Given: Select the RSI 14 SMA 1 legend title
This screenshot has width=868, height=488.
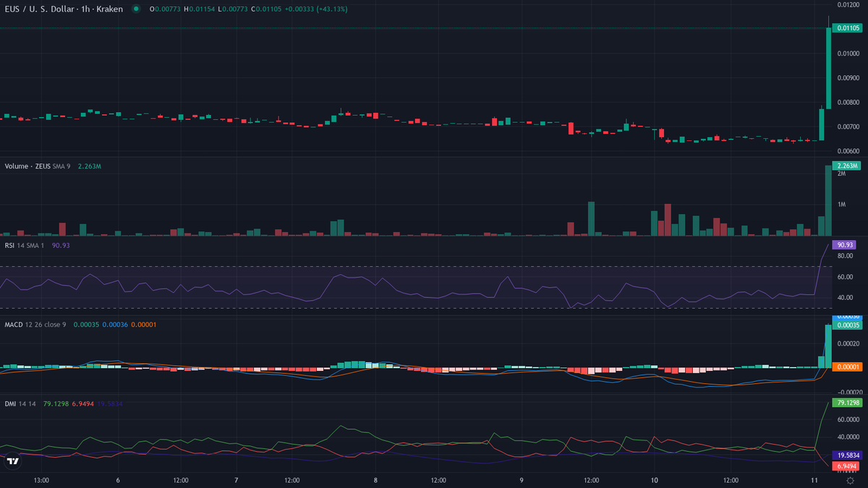Looking at the screenshot, I should pyautogui.click(x=25, y=245).
